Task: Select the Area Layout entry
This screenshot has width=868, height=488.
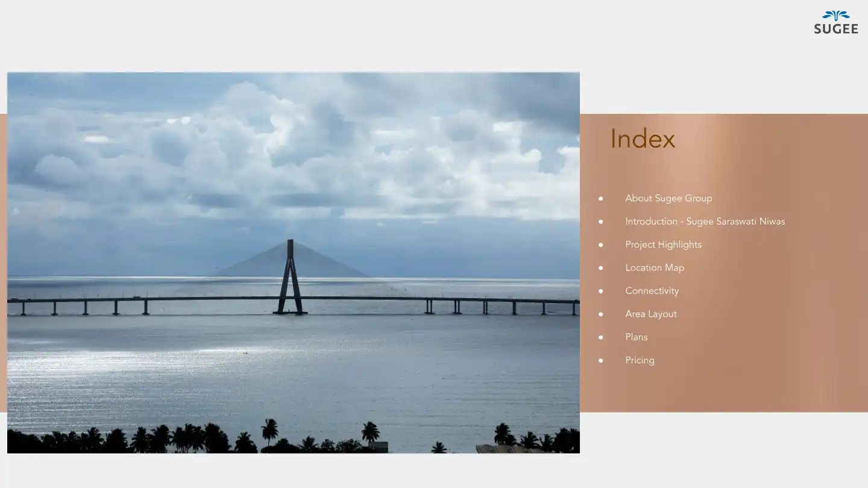Action: [650, 314]
